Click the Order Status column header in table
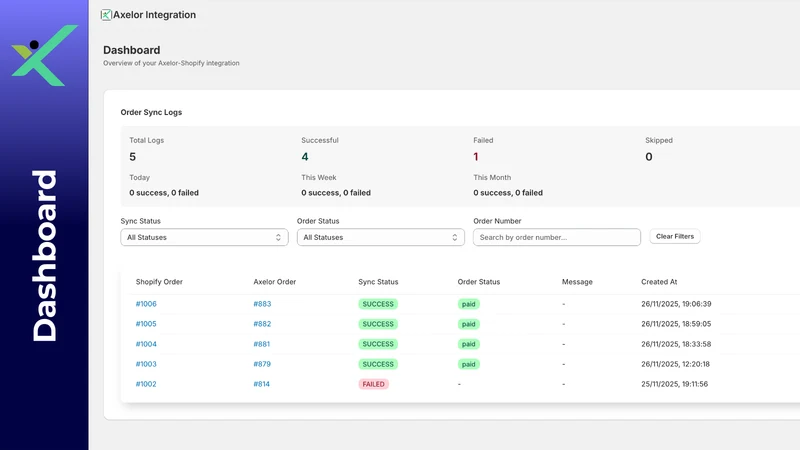Image resolution: width=800 pixels, height=450 pixels. pyautogui.click(x=479, y=282)
